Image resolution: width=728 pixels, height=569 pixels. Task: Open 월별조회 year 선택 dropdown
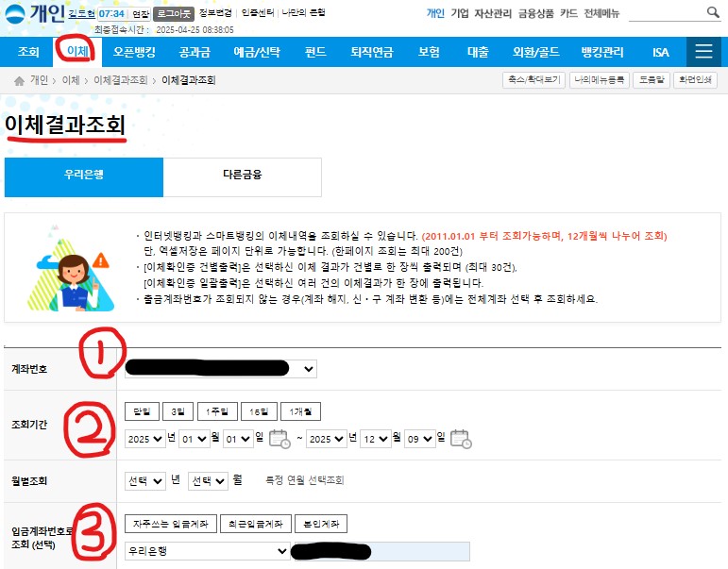click(x=144, y=481)
